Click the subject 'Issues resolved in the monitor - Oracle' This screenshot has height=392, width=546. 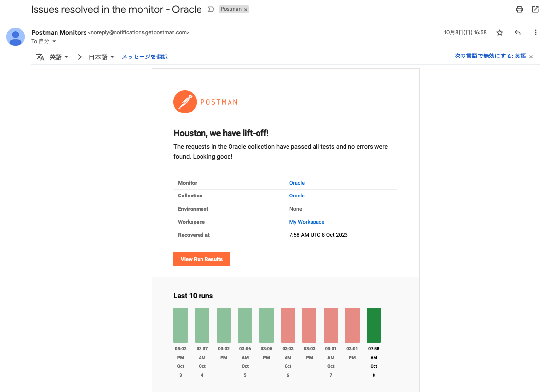coord(116,9)
